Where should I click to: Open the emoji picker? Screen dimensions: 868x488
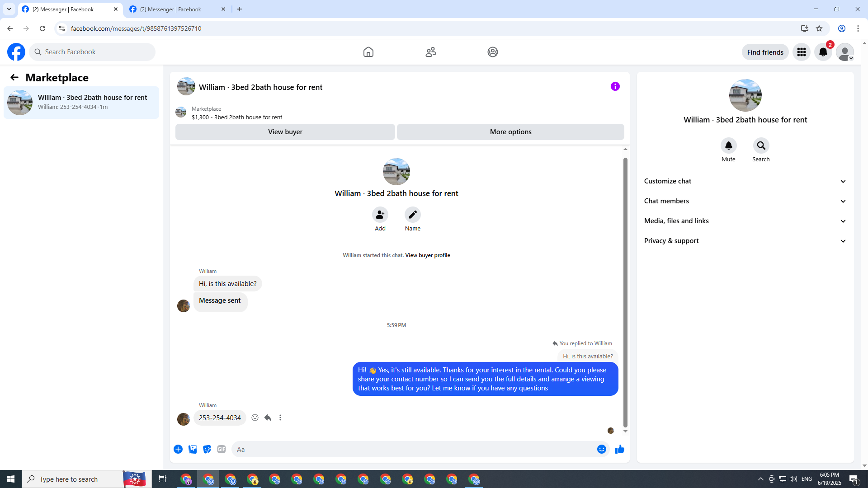tap(602, 449)
